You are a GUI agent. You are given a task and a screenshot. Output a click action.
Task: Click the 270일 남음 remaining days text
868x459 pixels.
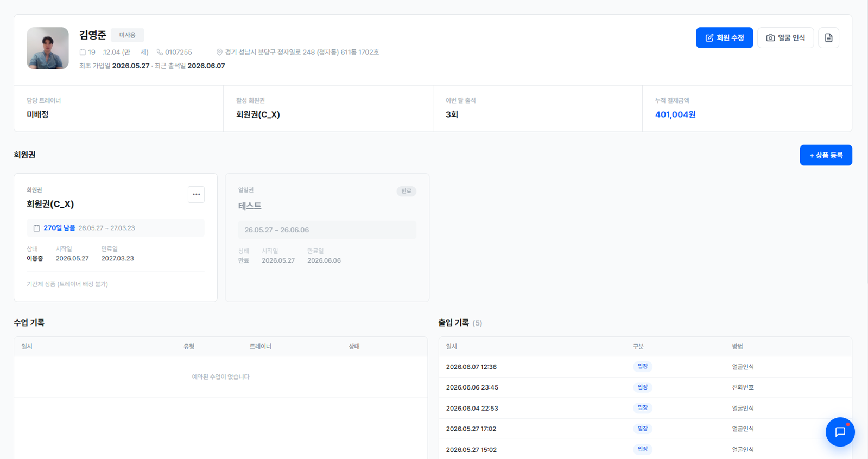[x=59, y=228]
